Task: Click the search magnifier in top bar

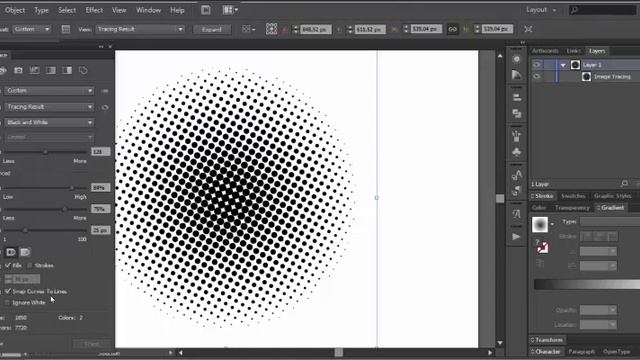Action: pyautogui.click(x=574, y=10)
